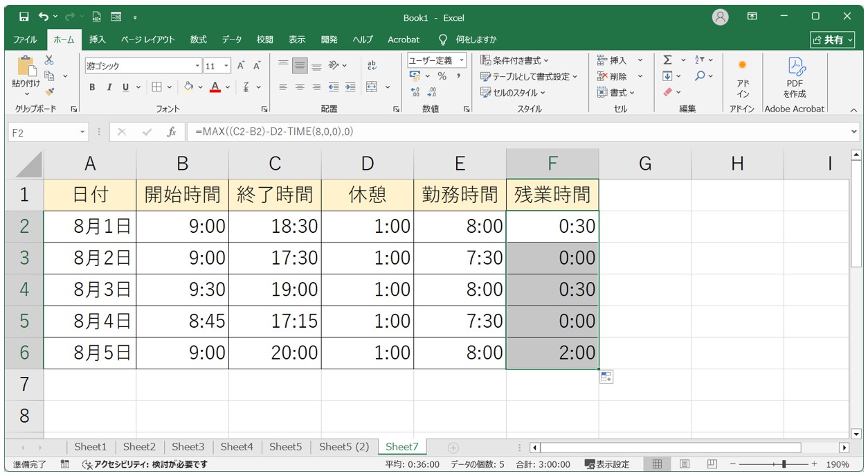Image resolution: width=868 pixels, height=476 pixels.
Task: Collapse the ribbon with the chevron
Action: point(853,109)
